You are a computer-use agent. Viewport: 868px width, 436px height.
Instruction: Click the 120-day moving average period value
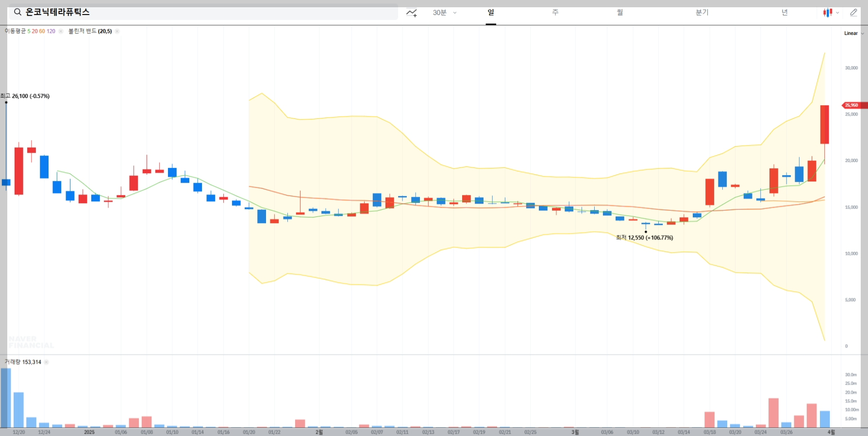point(51,31)
